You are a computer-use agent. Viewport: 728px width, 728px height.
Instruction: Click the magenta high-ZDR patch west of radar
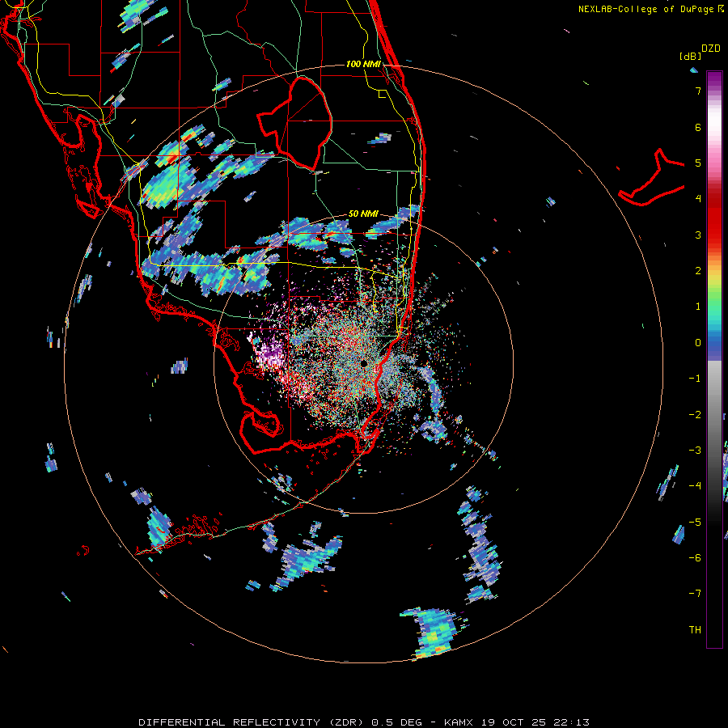[x=271, y=354]
